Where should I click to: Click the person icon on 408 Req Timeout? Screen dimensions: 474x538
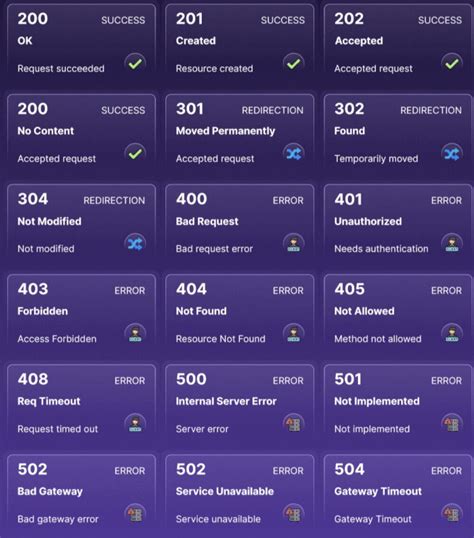click(x=135, y=424)
